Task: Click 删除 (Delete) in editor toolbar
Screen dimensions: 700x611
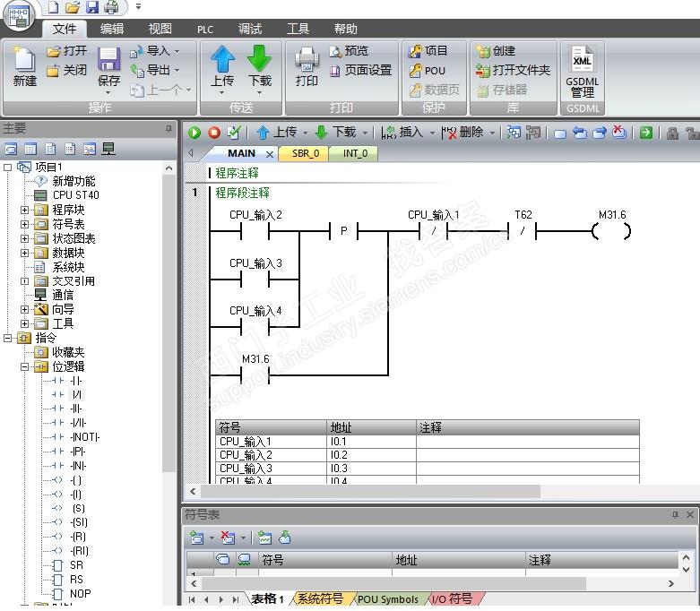Action: [462, 132]
